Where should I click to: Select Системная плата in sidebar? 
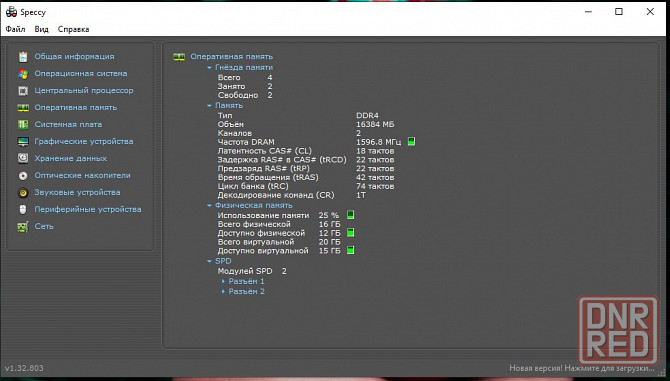(68, 124)
